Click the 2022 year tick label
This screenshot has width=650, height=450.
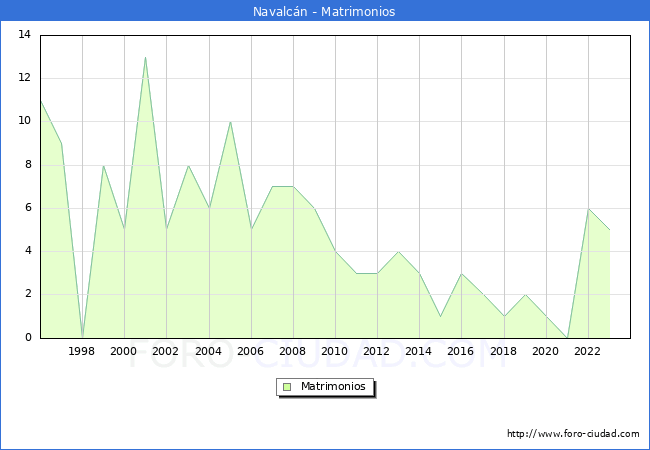coord(587,352)
